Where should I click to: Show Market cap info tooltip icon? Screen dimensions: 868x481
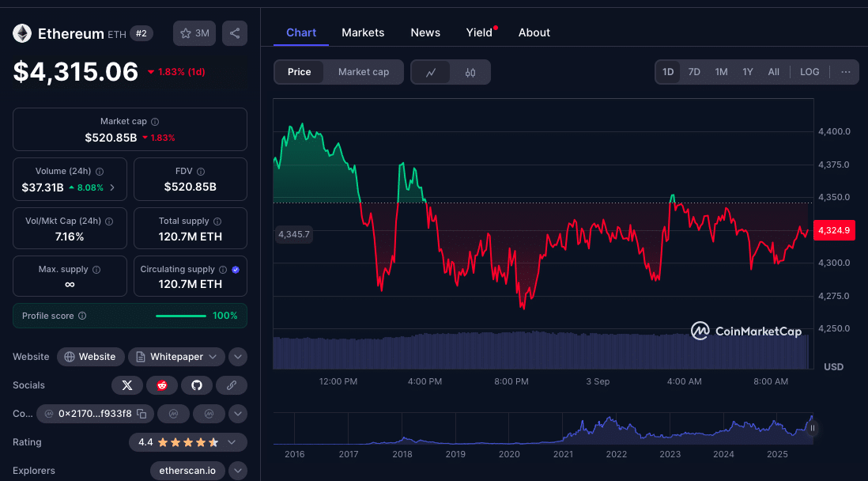[155, 121]
